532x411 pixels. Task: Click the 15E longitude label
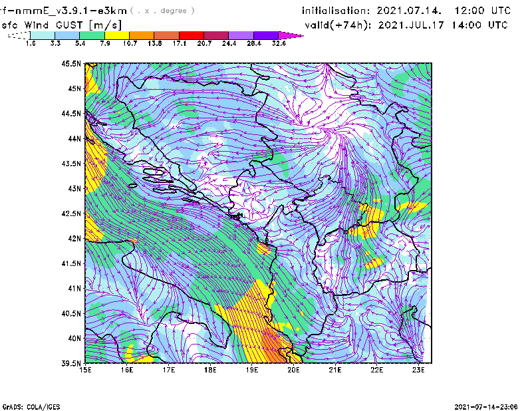[x=85, y=370]
